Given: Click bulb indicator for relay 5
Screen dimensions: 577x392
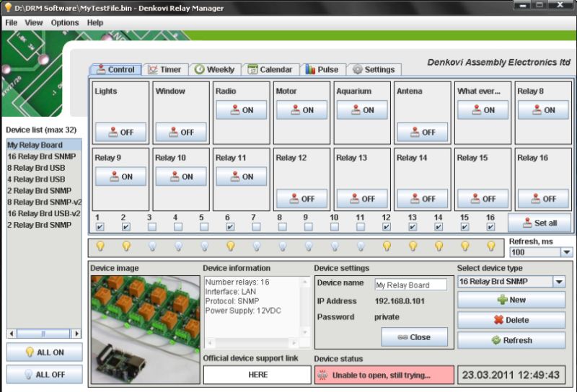Looking at the screenshot, I should (205, 246).
